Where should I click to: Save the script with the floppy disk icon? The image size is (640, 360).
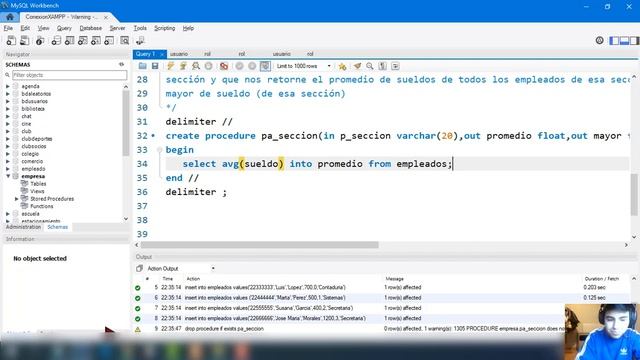coord(155,66)
